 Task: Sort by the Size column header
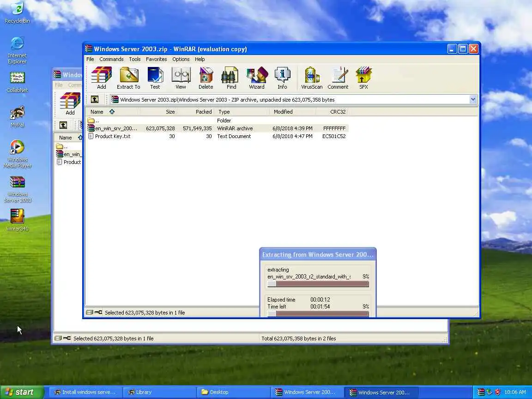coord(158,112)
